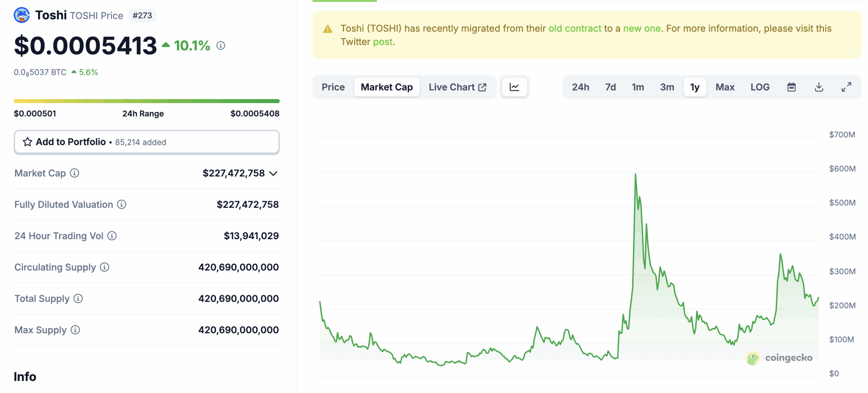Image resolution: width=868 pixels, height=393 pixels.
Task: Select 3m time range
Action: pos(667,87)
